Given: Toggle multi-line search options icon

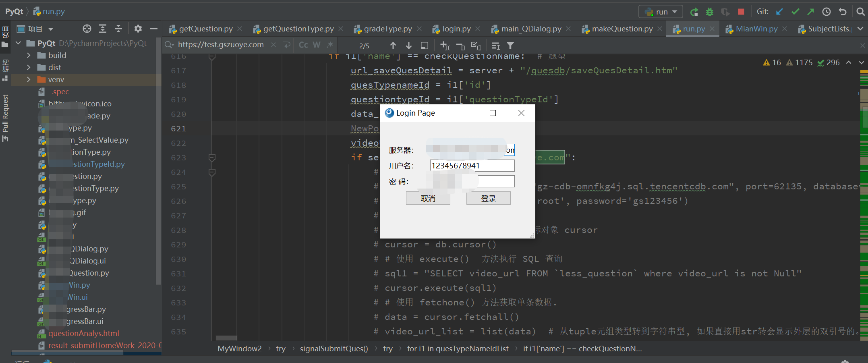Looking at the screenshot, I should (x=496, y=46).
